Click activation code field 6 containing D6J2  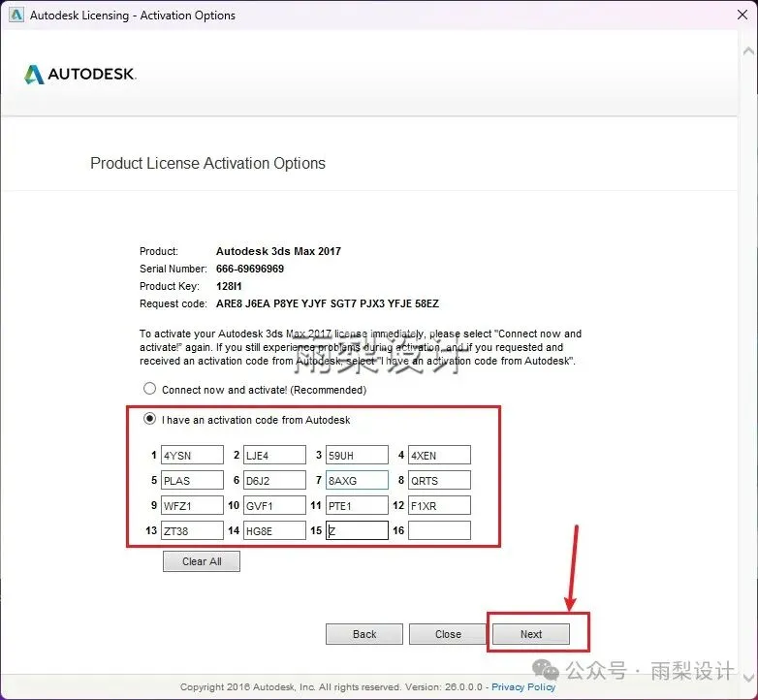coord(274,480)
